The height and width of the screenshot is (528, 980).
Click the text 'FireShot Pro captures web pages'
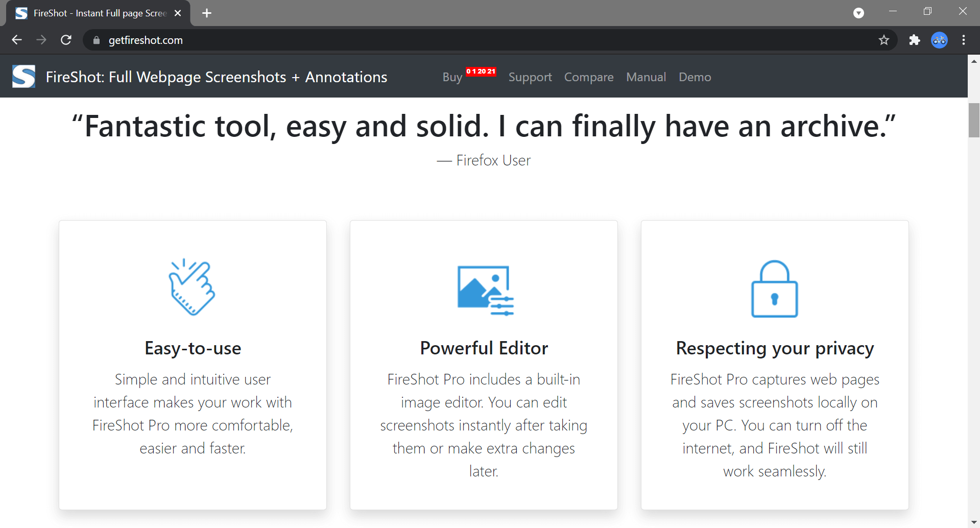(775, 379)
